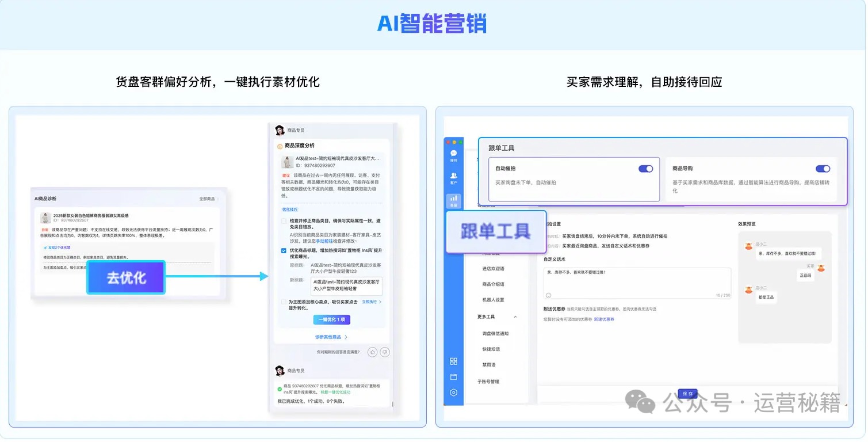Click the 买家 avatar in 效果预览
The image size is (868, 442).
(x=821, y=268)
